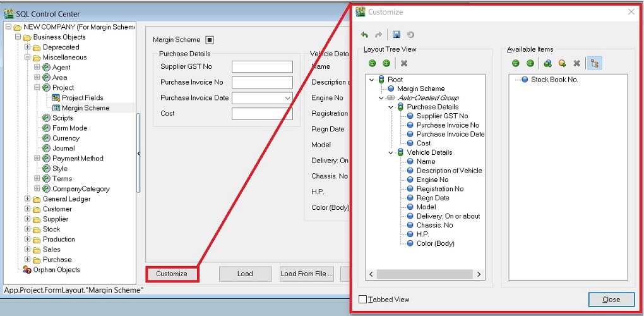Open the Purchase Invoice Date dropdown

288,98
